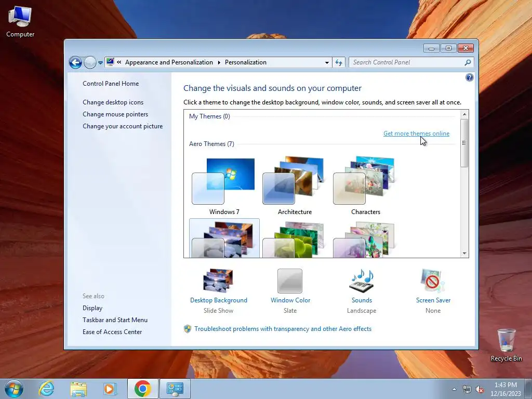Image resolution: width=532 pixels, height=399 pixels.
Task: Show hidden tray icons arrow
Action: coord(454,389)
